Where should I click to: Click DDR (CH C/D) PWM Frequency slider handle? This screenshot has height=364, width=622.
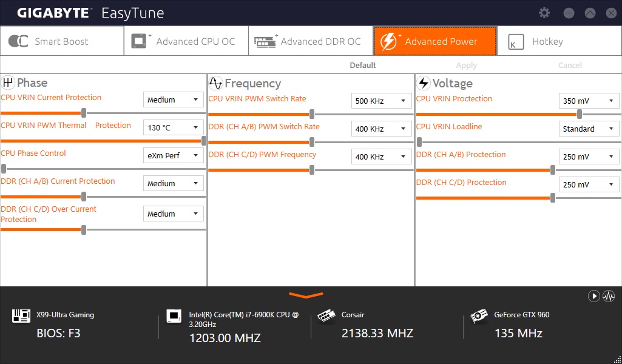pos(312,170)
